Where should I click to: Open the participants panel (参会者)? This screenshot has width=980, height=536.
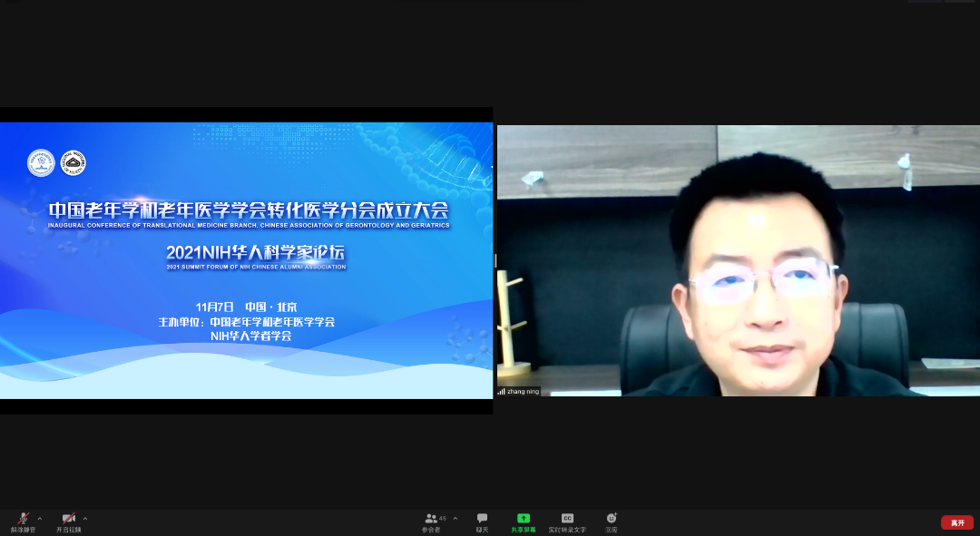tap(431, 522)
